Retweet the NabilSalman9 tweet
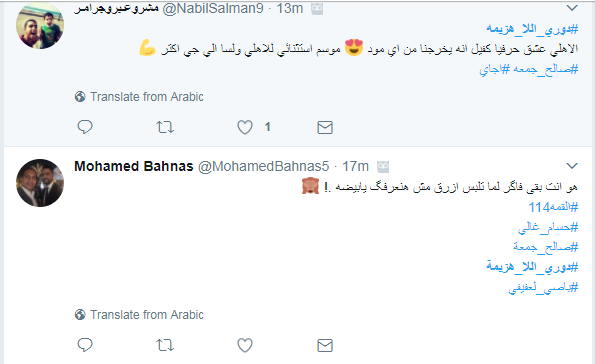Image resolution: width=595 pixels, height=364 pixels. 165,127
